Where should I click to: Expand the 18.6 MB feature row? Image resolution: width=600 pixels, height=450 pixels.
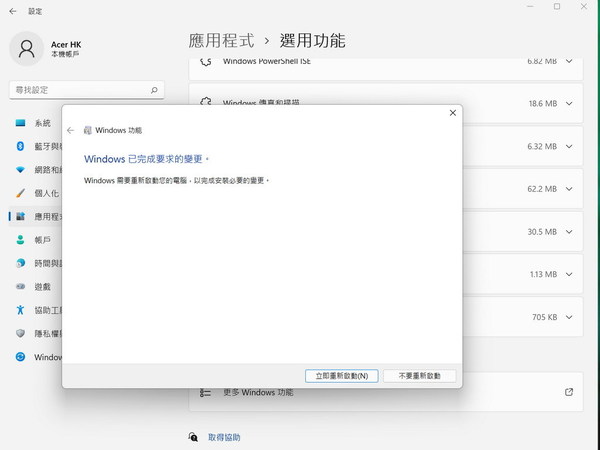[569, 104]
